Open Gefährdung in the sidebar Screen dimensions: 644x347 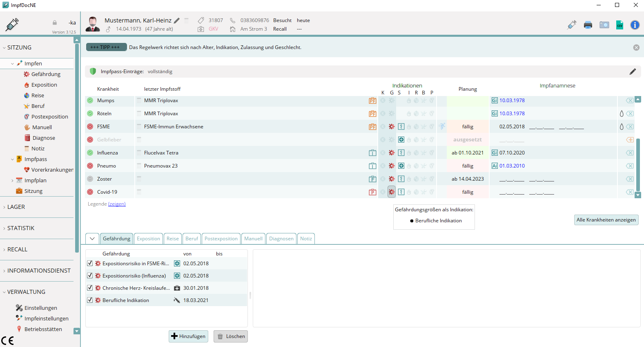tap(46, 74)
